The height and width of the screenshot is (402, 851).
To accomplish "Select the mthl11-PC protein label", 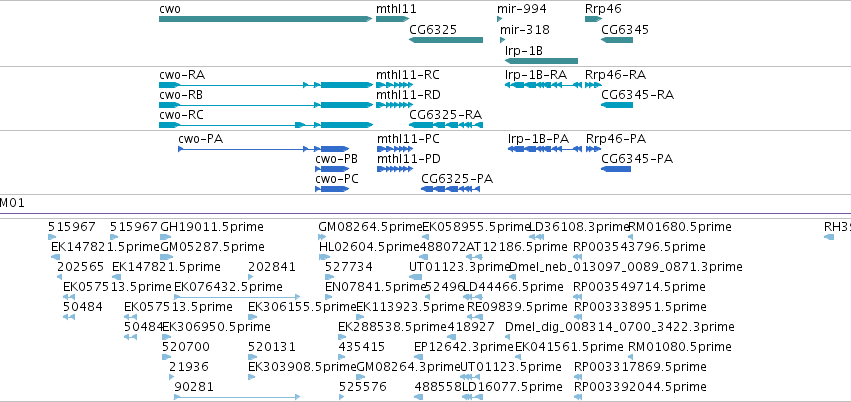I will click(408, 139).
